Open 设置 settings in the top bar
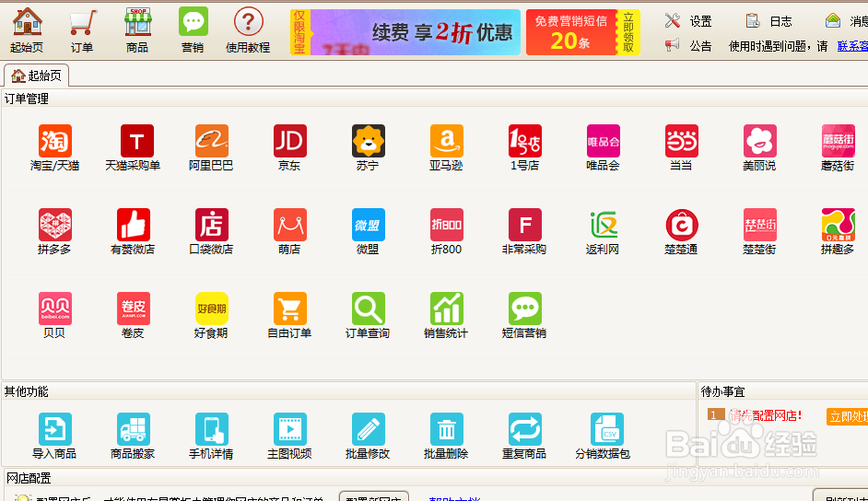Image resolution: width=868 pixels, height=501 pixels. click(x=688, y=21)
